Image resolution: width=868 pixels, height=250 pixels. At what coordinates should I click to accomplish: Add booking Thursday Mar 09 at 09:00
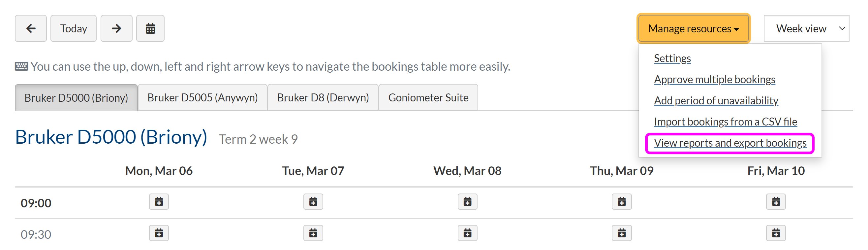click(x=622, y=202)
